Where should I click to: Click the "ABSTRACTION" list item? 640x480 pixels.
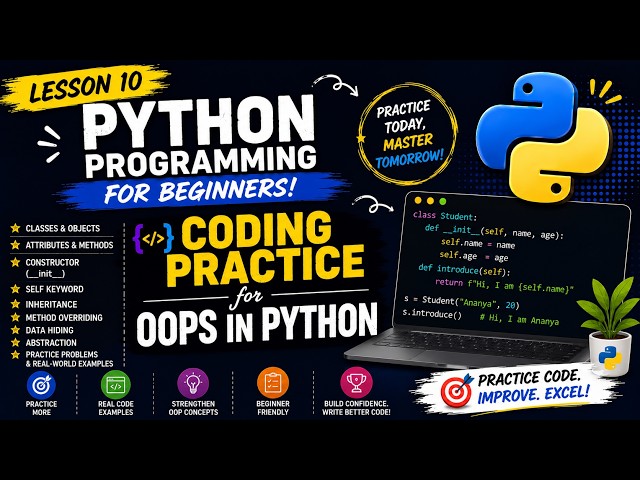click(51, 342)
